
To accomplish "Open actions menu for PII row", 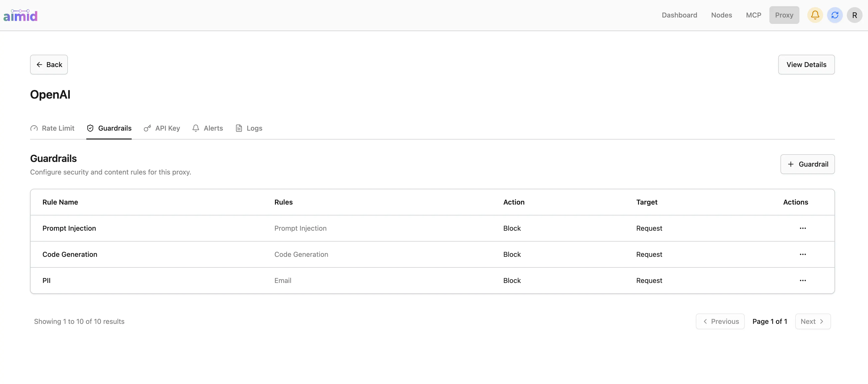I will tap(803, 280).
